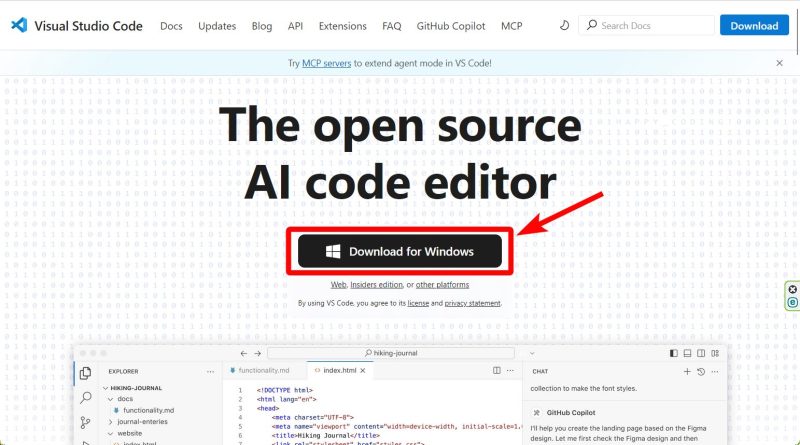Screen dimensions: 800x445
Task: Click the Download for Windows button
Action: pyautogui.click(x=400, y=251)
